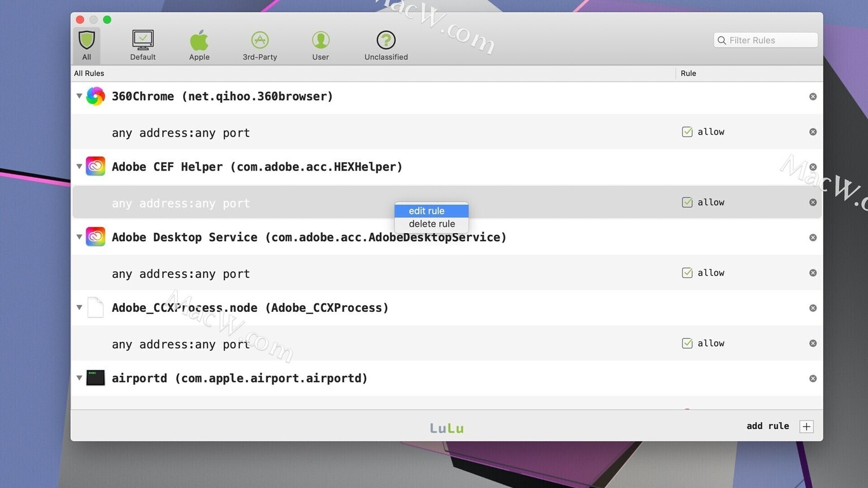Screen dimensions: 868x488
Task: Click the All Rules column header
Action: [x=89, y=73]
